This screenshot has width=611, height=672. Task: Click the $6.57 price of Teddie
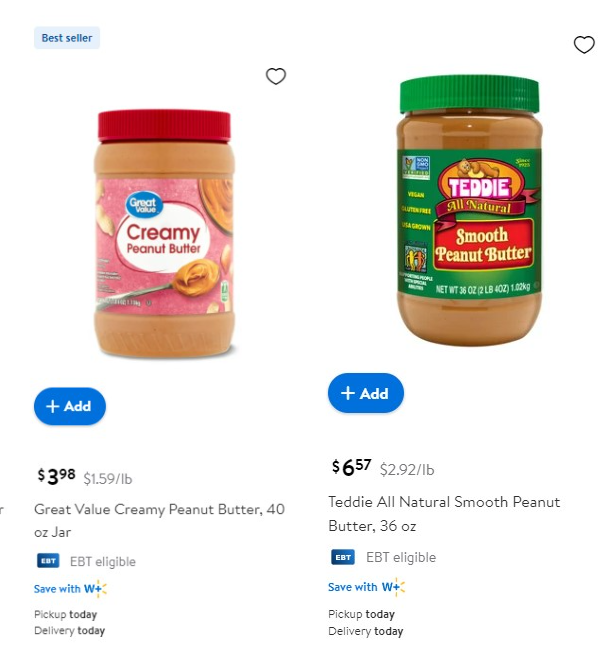(x=351, y=467)
